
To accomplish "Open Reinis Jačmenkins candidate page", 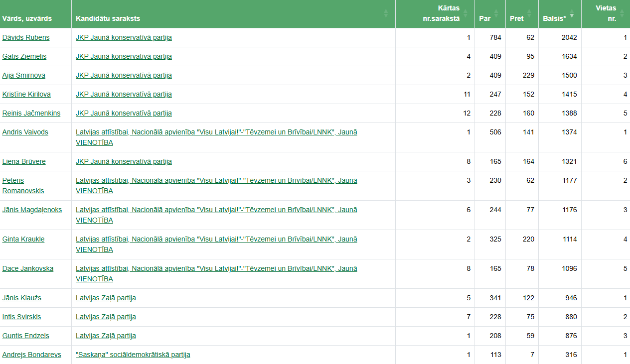I will pos(31,113).
